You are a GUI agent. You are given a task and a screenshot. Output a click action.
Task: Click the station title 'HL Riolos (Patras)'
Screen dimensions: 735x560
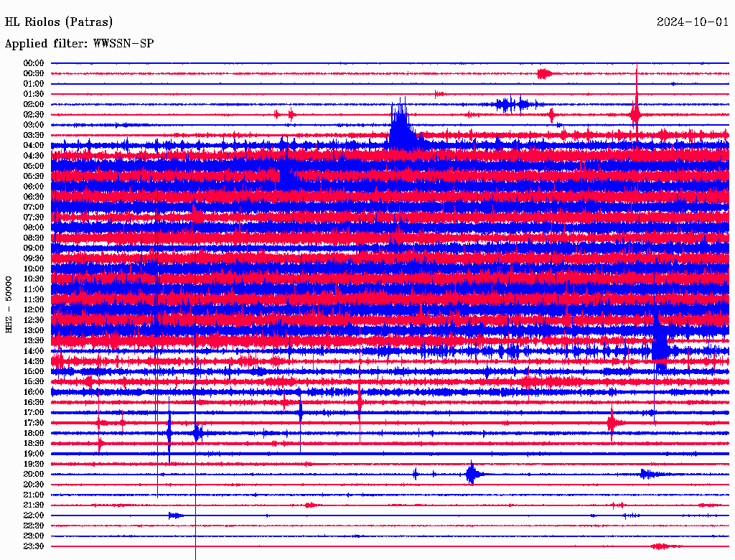point(59,22)
